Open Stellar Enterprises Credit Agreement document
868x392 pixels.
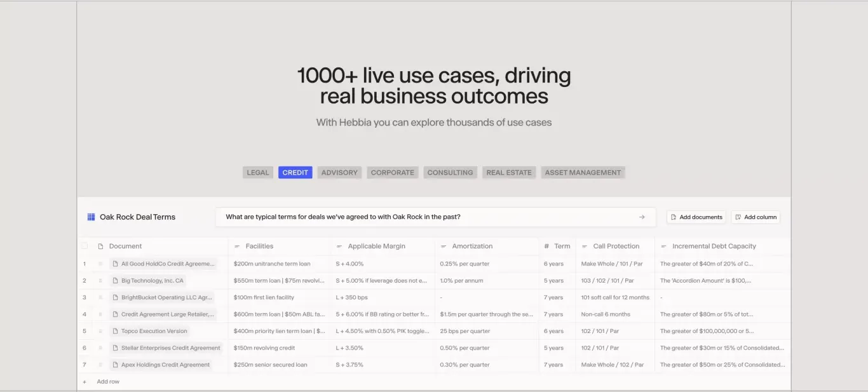click(x=166, y=348)
